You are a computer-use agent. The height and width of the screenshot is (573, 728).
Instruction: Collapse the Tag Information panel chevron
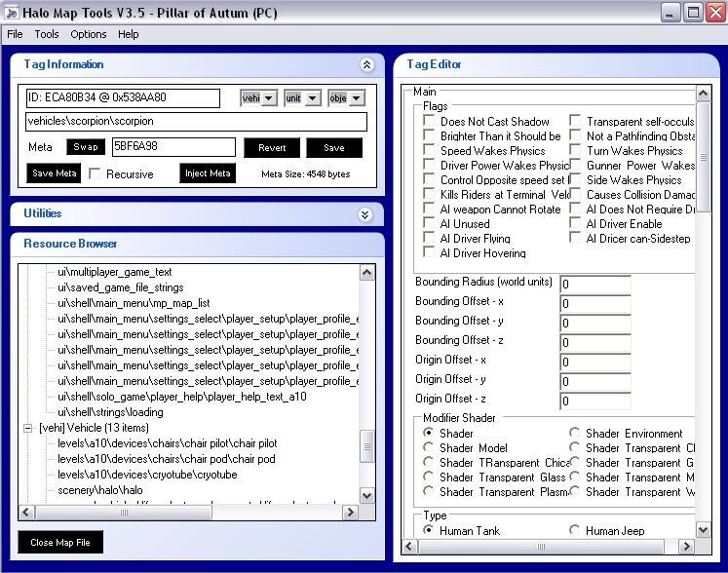coord(366,64)
